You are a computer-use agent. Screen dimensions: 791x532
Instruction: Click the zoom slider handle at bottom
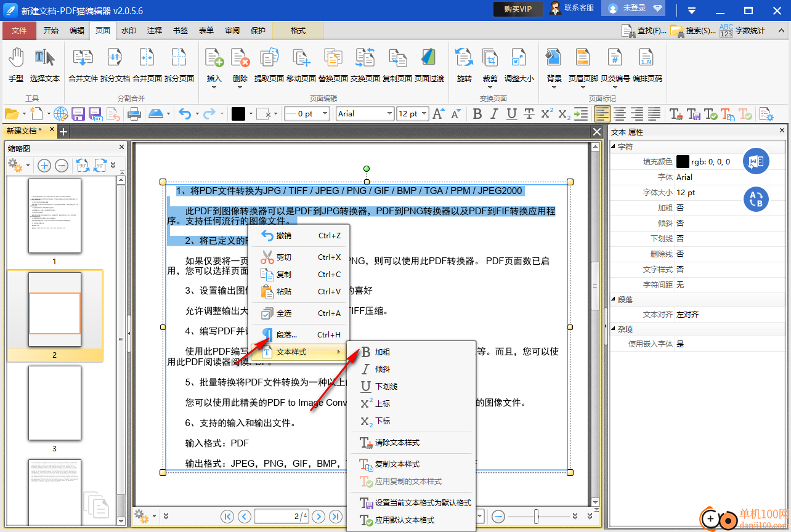pos(537,516)
